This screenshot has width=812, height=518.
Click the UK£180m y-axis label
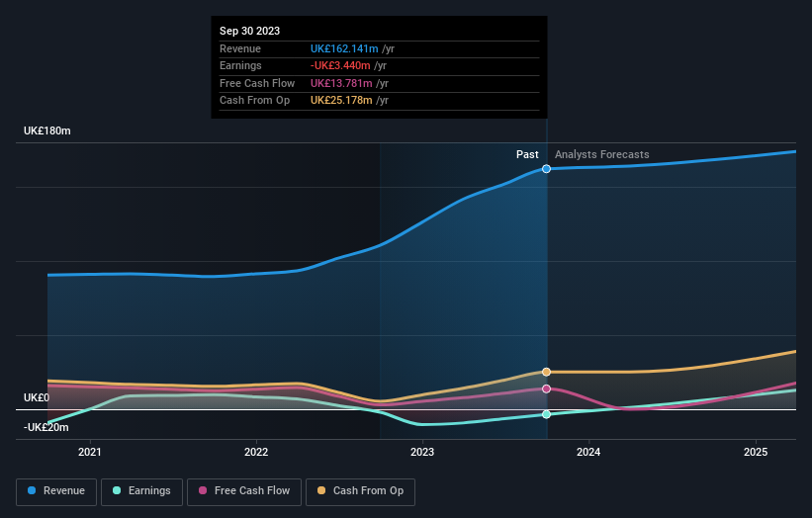pos(47,130)
